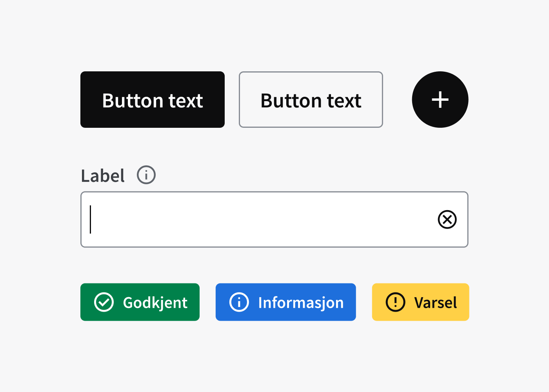Click the info icon in the blue Informasjon badge

pos(239,302)
